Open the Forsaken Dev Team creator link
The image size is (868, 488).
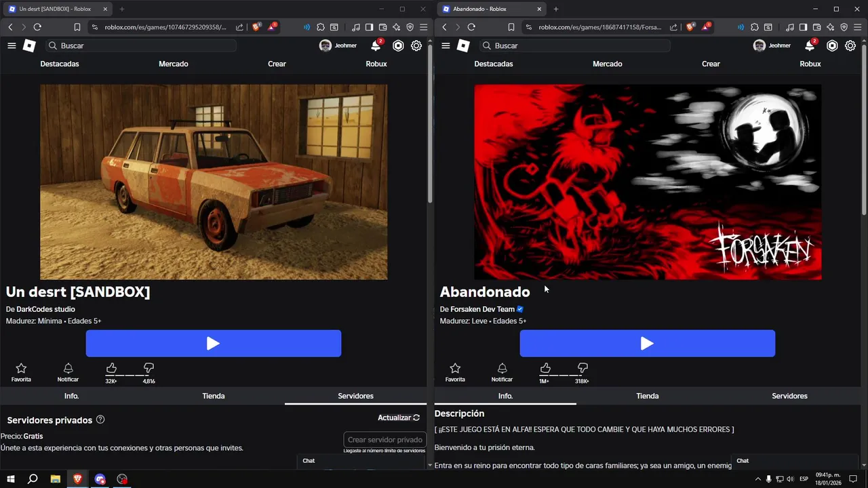pyautogui.click(x=482, y=309)
